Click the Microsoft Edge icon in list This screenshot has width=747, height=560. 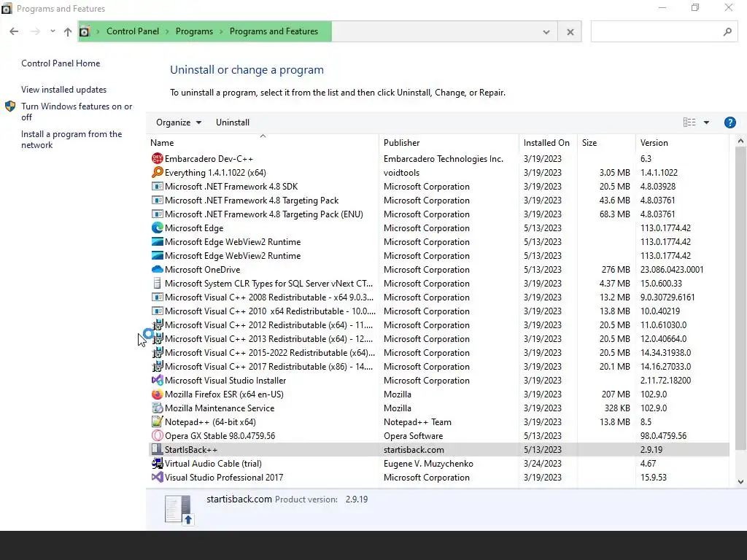pyautogui.click(x=158, y=227)
